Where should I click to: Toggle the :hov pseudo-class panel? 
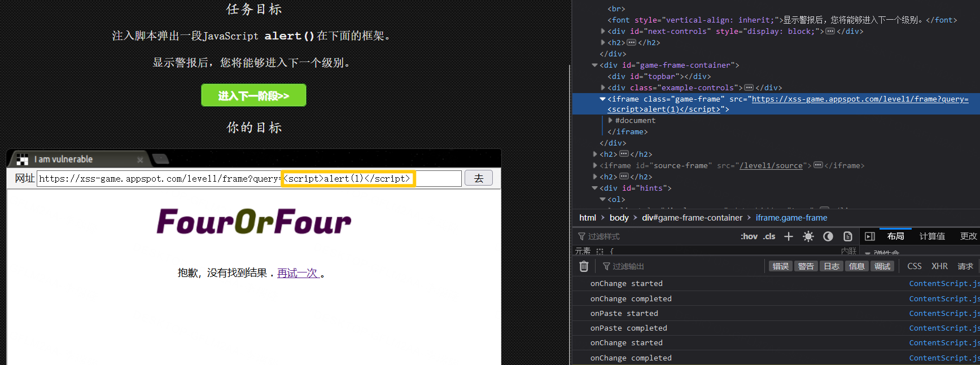[749, 236]
